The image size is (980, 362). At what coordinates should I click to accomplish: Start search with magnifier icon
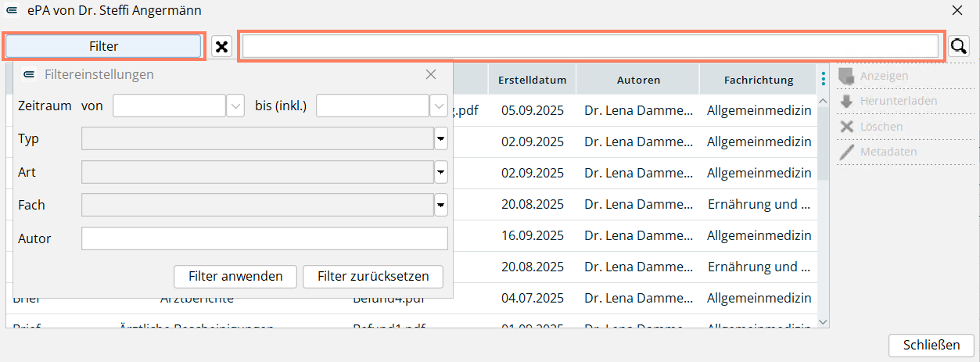(959, 47)
